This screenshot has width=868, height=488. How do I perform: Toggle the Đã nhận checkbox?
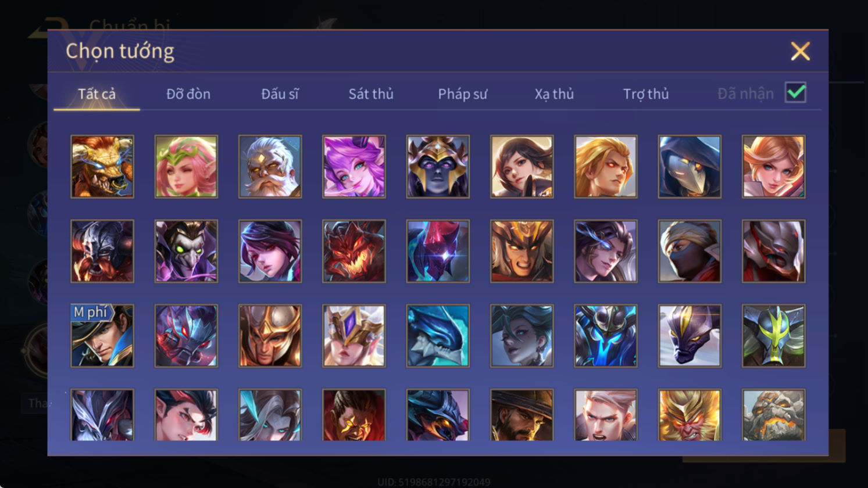tap(795, 92)
